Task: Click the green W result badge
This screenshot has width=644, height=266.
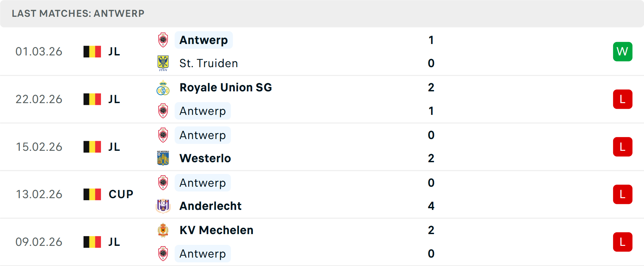Action: [x=623, y=51]
